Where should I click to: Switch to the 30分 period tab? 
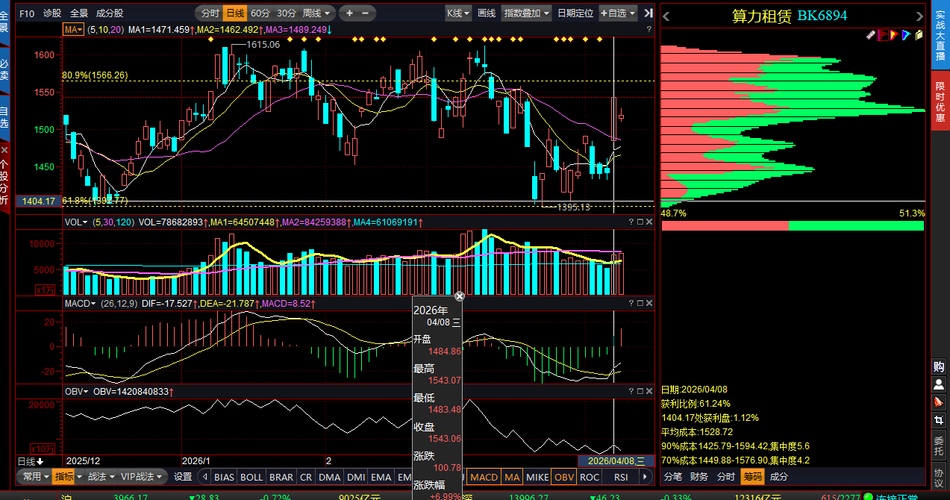pos(286,13)
